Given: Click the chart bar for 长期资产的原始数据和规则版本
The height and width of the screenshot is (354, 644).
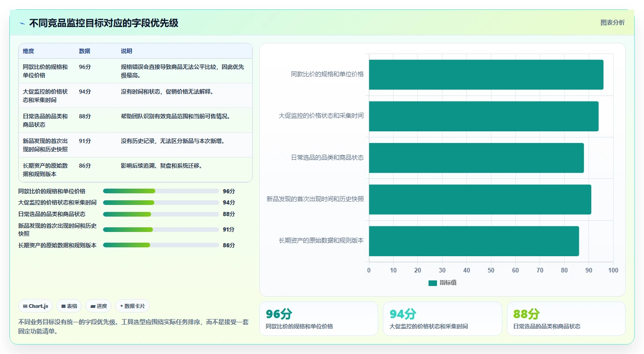Looking at the screenshot, I should click(474, 241).
